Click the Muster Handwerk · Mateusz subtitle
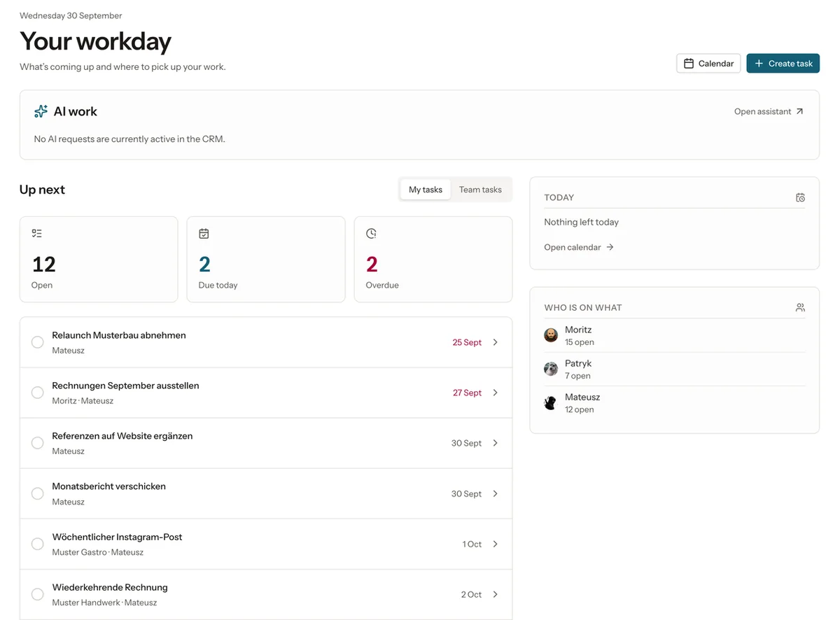Image resolution: width=840 pixels, height=620 pixels. tap(104, 603)
